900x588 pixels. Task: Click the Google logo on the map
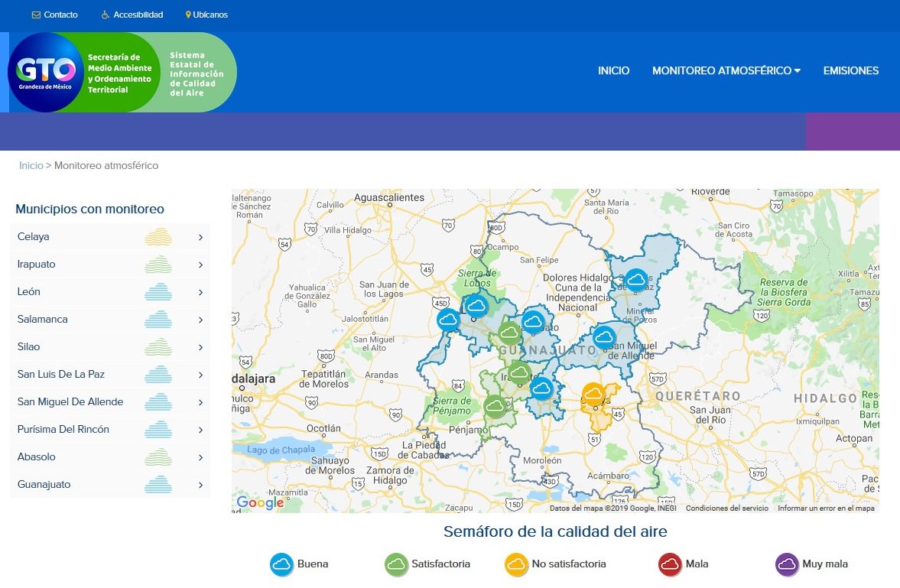point(260,503)
